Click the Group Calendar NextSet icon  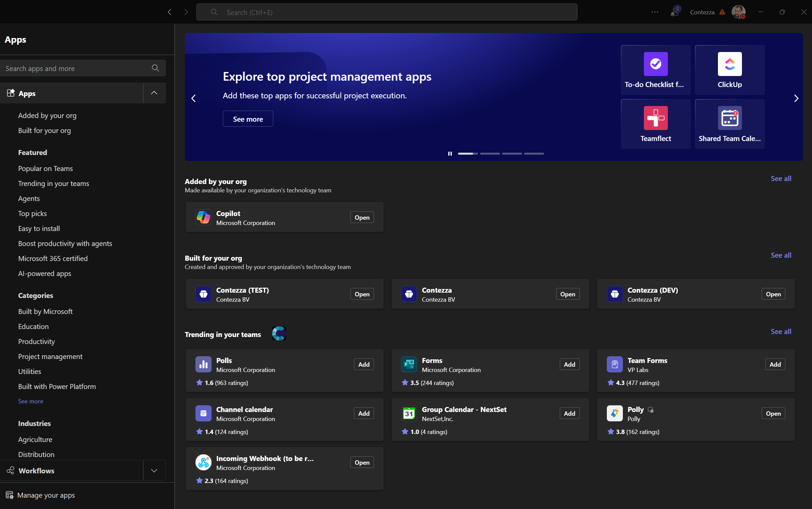[409, 413]
